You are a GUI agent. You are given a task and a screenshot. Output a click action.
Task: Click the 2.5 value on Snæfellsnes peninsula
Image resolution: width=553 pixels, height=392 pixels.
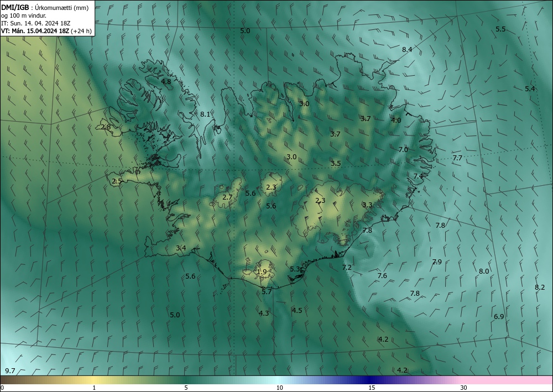click(117, 181)
